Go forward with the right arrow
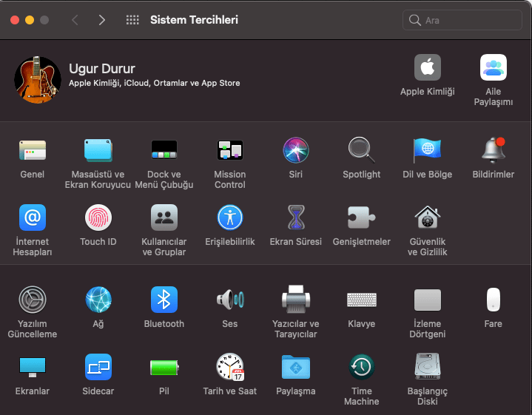This screenshot has height=415, width=532. (x=102, y=20)
